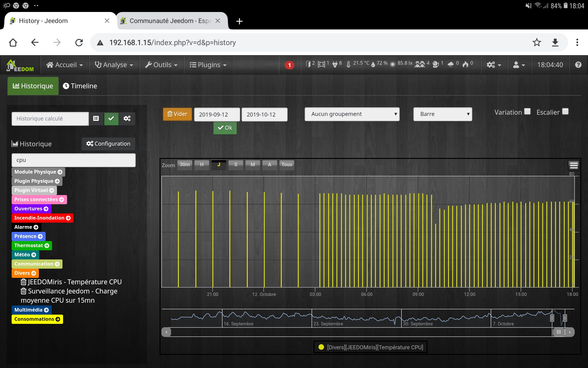
Task: Click the navigator left scroll arrow
Action: tap(166, 332)
